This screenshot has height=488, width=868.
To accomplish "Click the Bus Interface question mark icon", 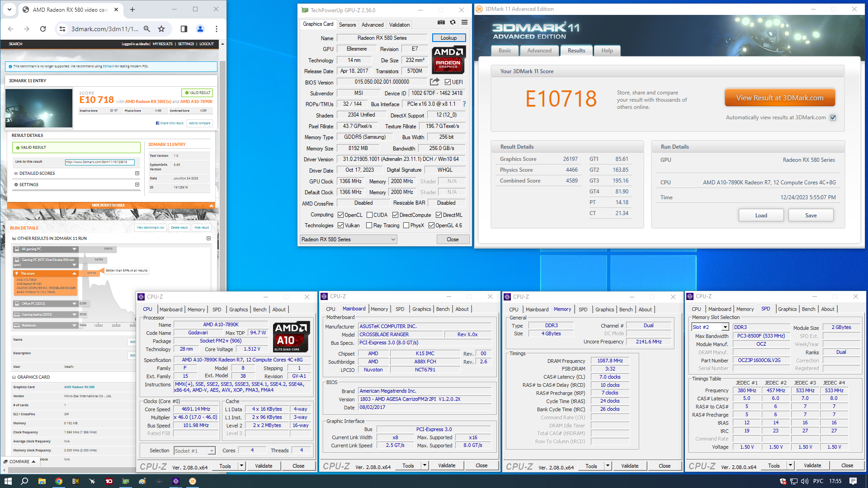I will point(464,104).
